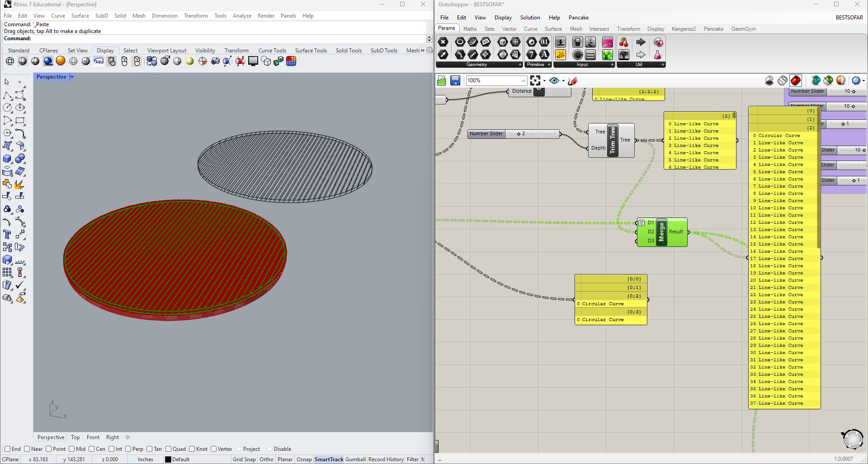Expand the Input panel in Params tab
The width and height of the screenshot is (868, 464).
coord(612,65)
